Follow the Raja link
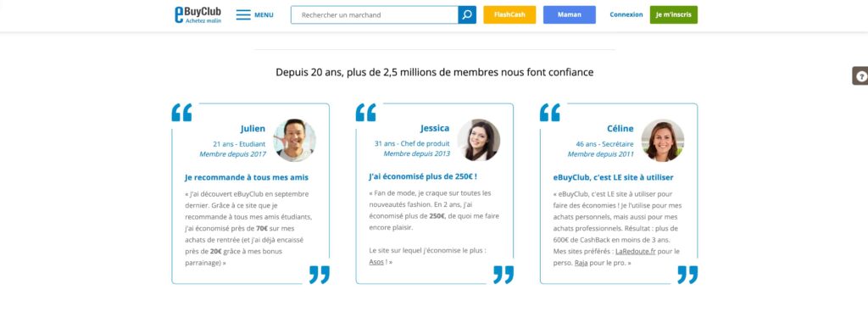This screenshot has height=323, width=868. (x=581, y=263)
